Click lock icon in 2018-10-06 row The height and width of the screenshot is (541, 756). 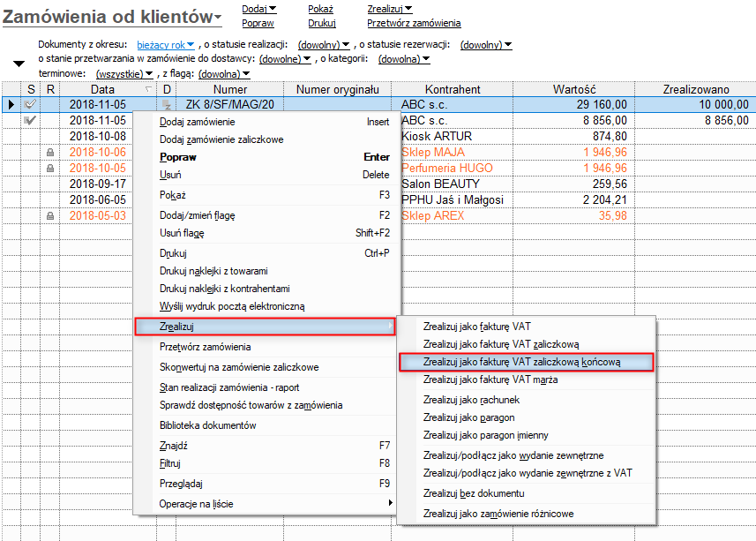tap(49, 153)
